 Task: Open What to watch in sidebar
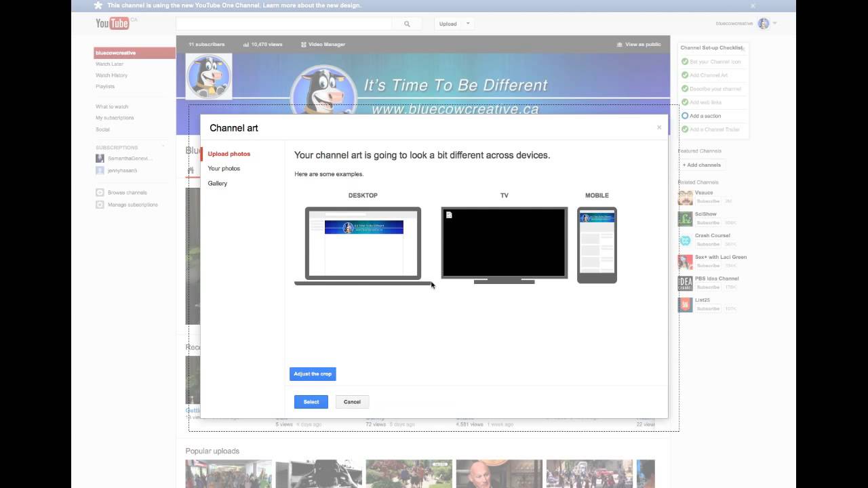pos(112,106)
